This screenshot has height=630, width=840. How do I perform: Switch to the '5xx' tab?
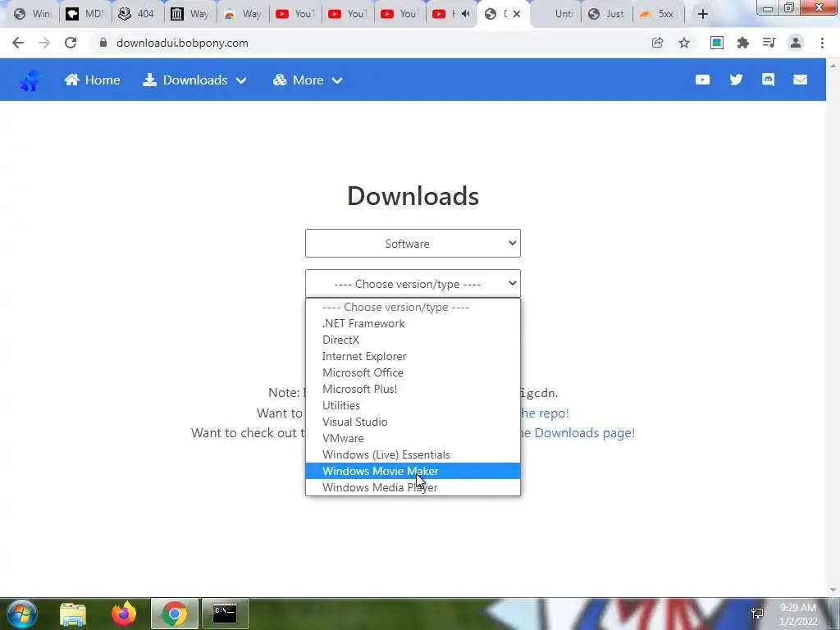click(659, 14)
